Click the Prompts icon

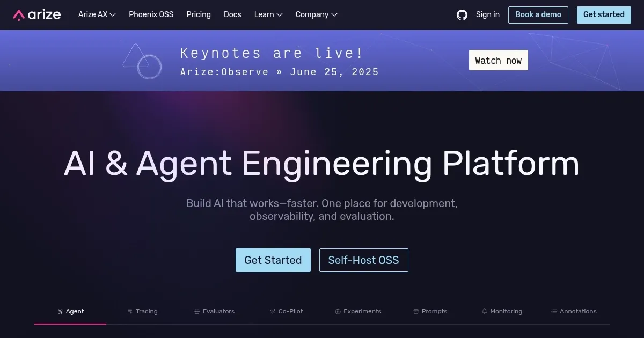click(415, 311)
